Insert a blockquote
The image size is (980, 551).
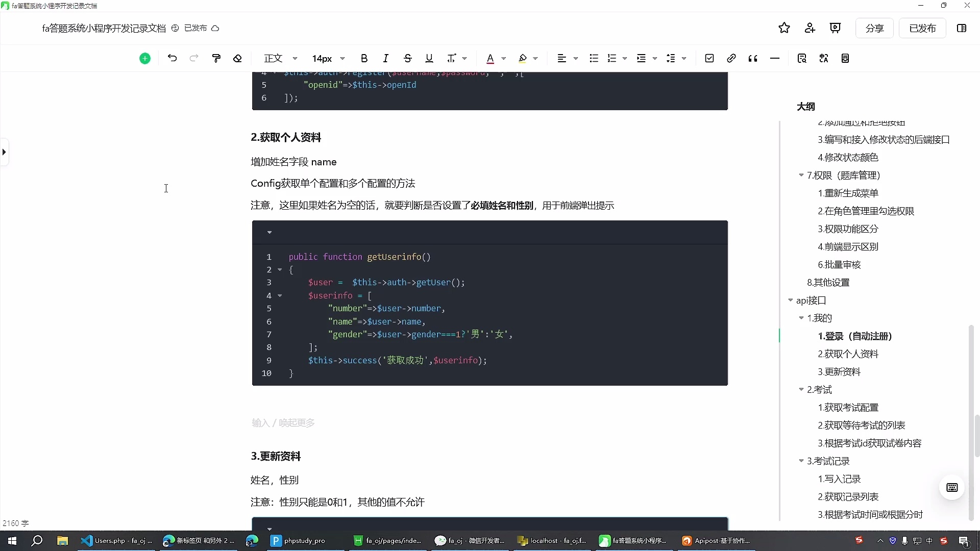(753, 58)
